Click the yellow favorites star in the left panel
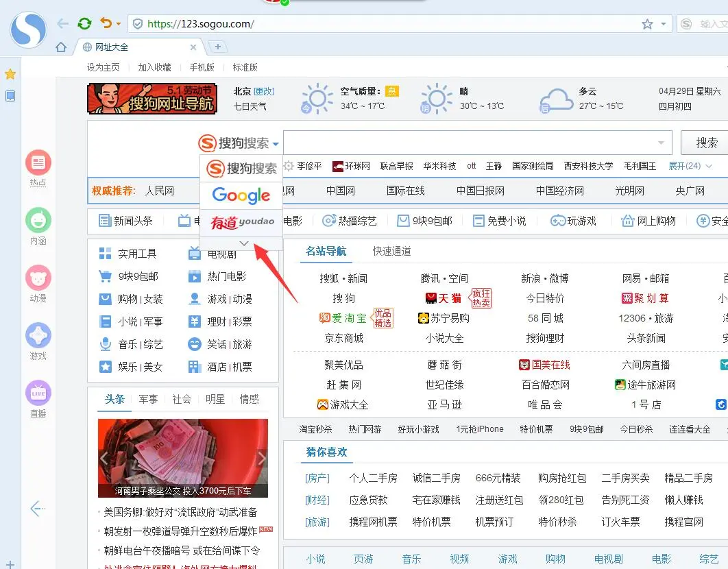Image resolution: width=728 pixels, height=569 pixels. pos(10,74)
